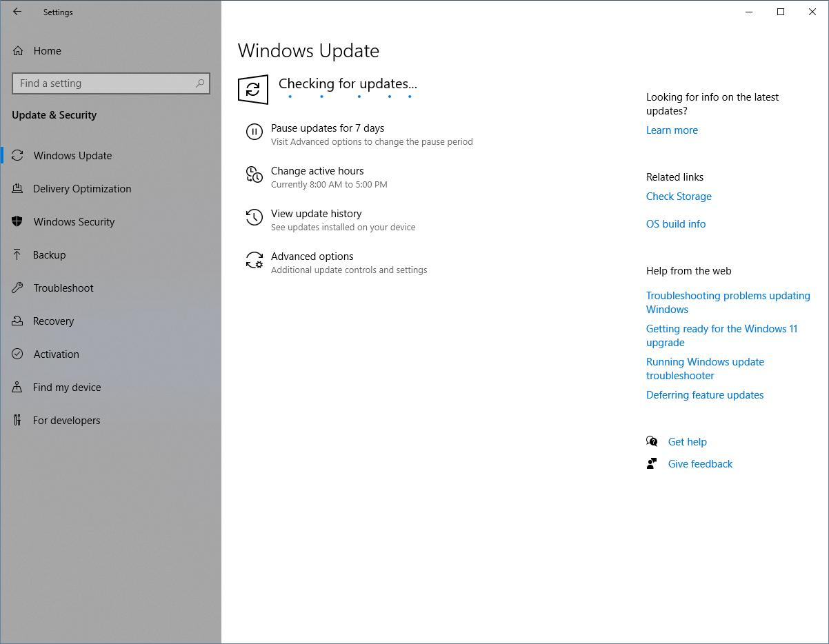Click the Give feedback link
The width and height of the screenshot is (829, 644).
point(700,464)
